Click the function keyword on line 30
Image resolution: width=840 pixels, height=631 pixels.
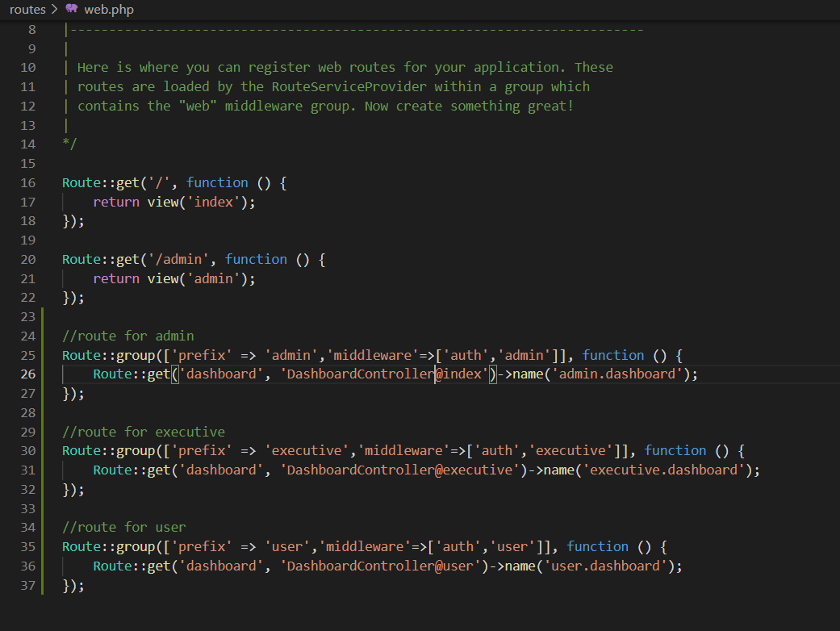click(x=675, y=450)
